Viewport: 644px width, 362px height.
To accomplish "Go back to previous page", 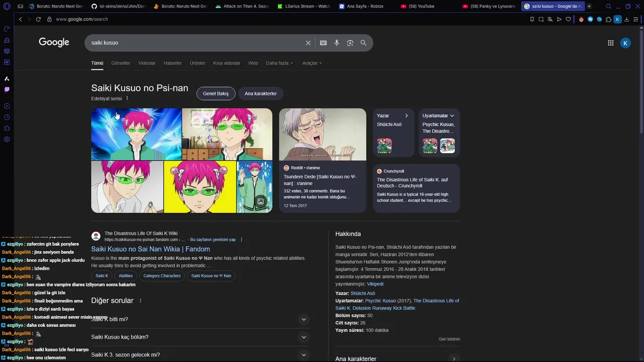I will coord(20,19).
